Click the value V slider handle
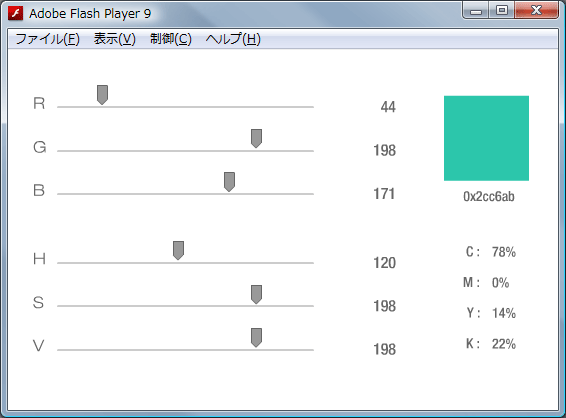This screenshot has height=418, width=566. [256, 338]
